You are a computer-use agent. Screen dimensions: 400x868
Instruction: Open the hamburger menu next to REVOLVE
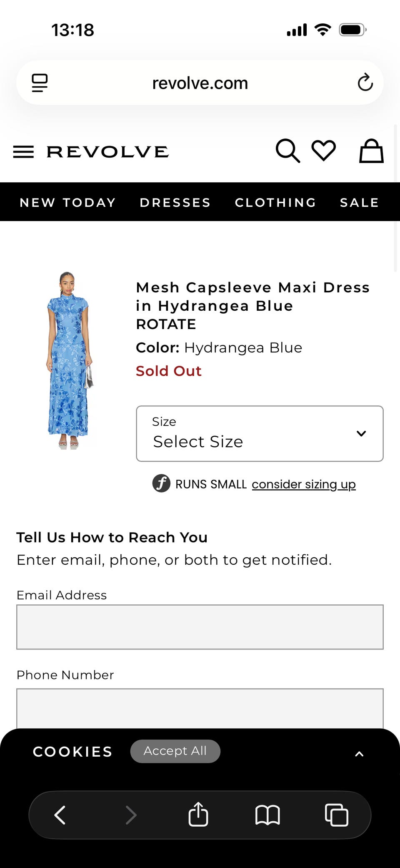pyautogui.click(x=23, y=152)
